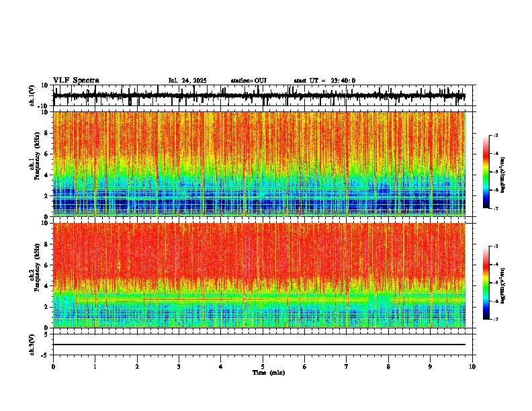This screenshot has width=532, height=411.
Task: Click the '6' kHz tick on ch.2 spectrogram
Action: [47, 265]
